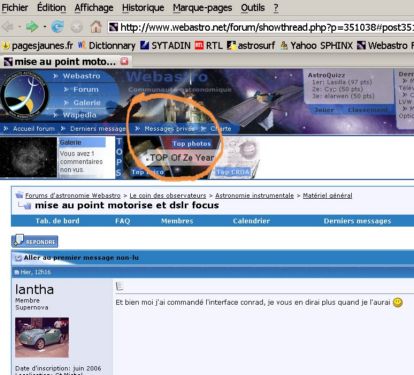Open astrosurf bookmark

tap(251, 45)
